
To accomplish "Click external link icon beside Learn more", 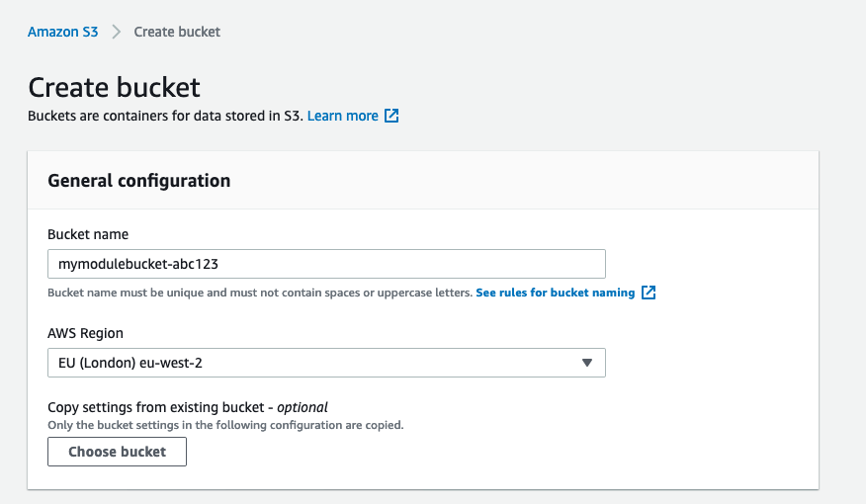I will (391, 116).
